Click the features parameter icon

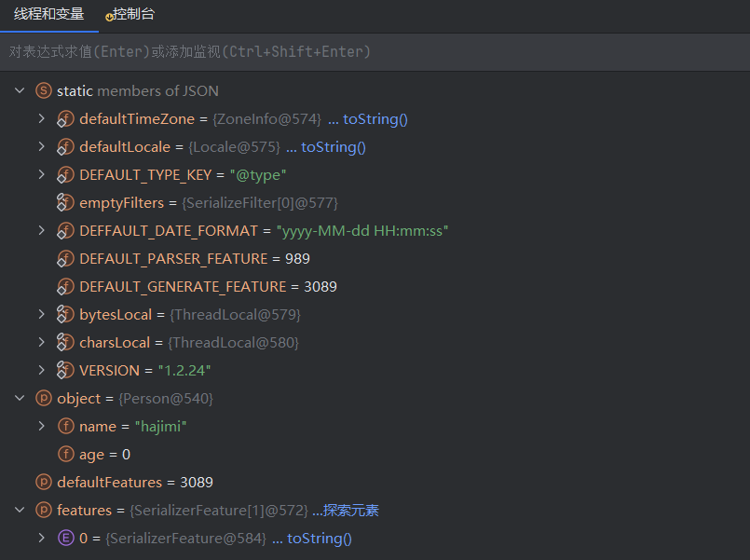pyautogui.click(x=43, y=511)
